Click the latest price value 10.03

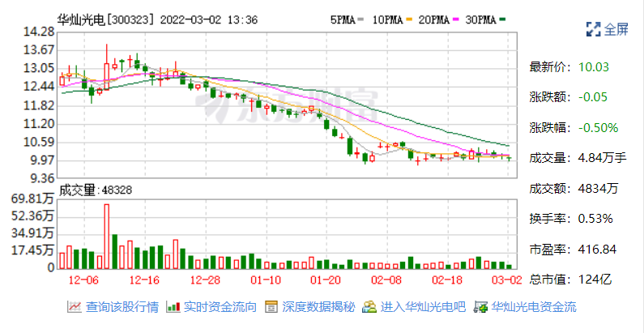[594, 67]
